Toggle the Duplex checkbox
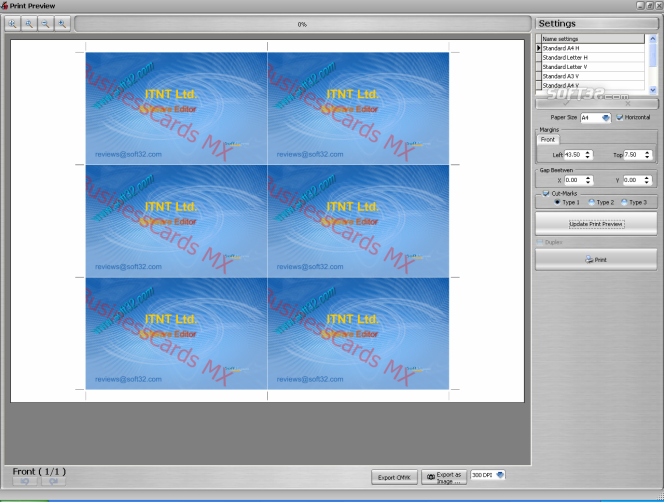Image resolution: width=664 pixels, height=502 pixels. (540, 242)
